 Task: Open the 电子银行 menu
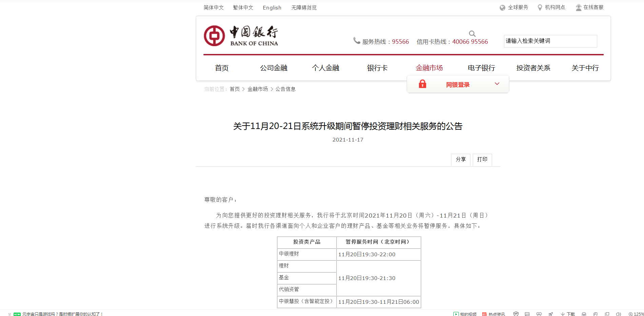pyautogui.click(x=481, y=68)
